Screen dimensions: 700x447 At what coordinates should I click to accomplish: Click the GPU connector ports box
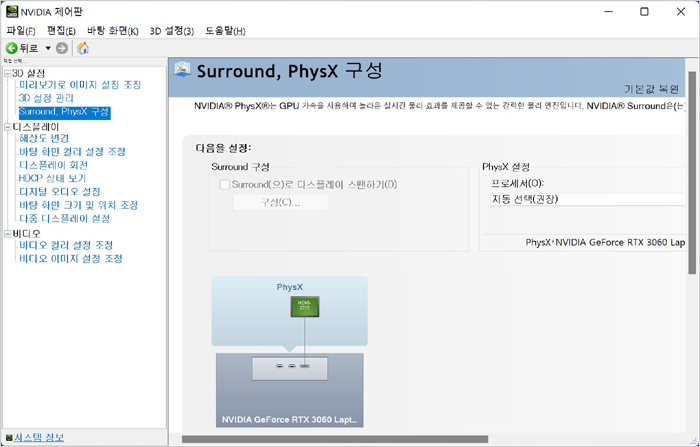(x=290, y=368)
